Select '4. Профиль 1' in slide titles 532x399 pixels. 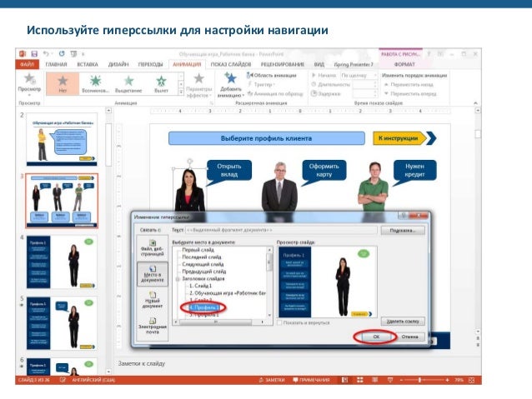click(204, 307)
